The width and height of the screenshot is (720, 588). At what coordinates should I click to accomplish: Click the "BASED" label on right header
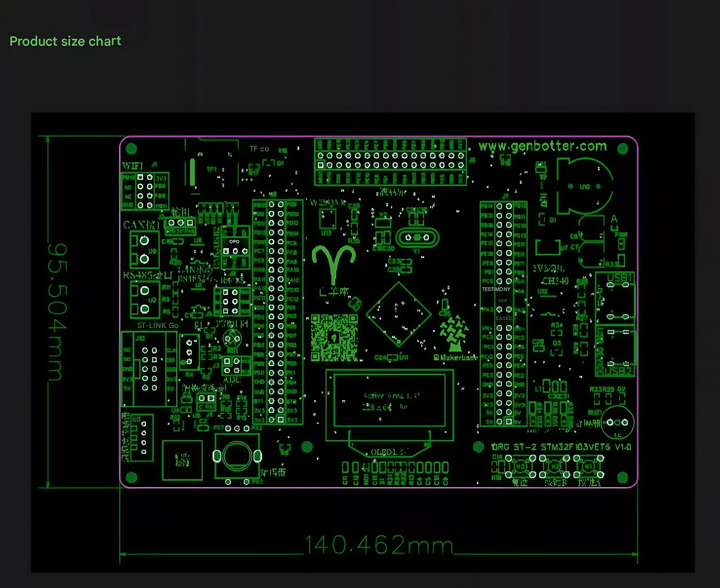503,318
